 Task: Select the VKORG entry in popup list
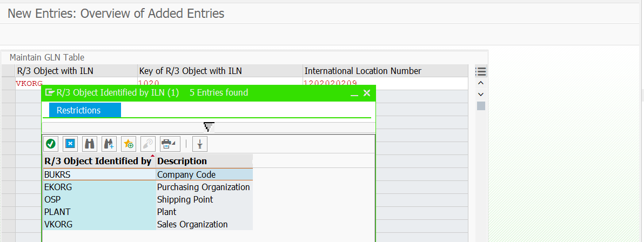(99, 224)
